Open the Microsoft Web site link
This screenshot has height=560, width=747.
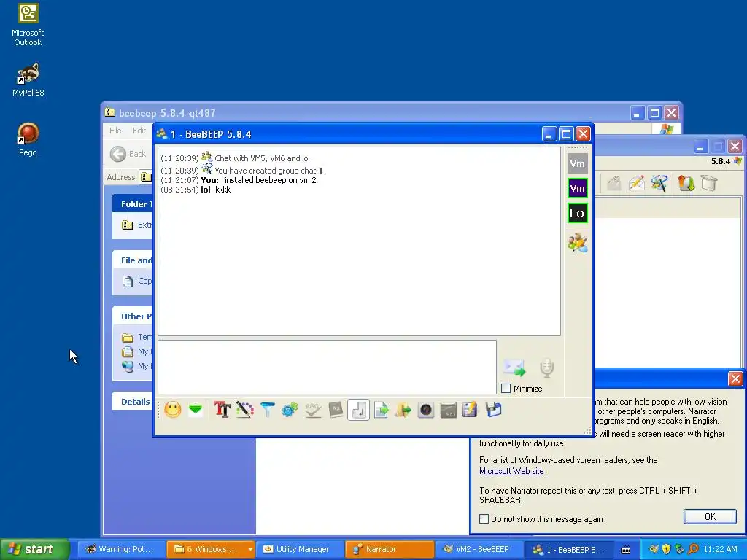pyautogui.click(x=511, y=471)
